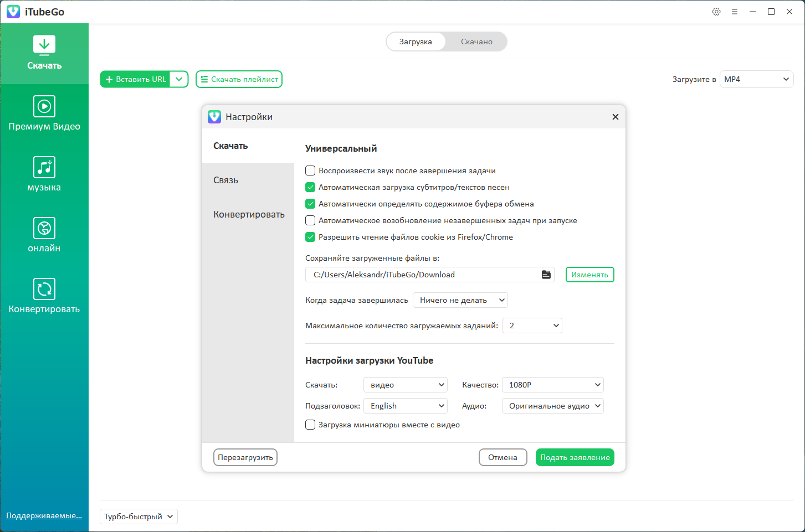Click the iTubeGo logo in title bar

pos(13,12)
